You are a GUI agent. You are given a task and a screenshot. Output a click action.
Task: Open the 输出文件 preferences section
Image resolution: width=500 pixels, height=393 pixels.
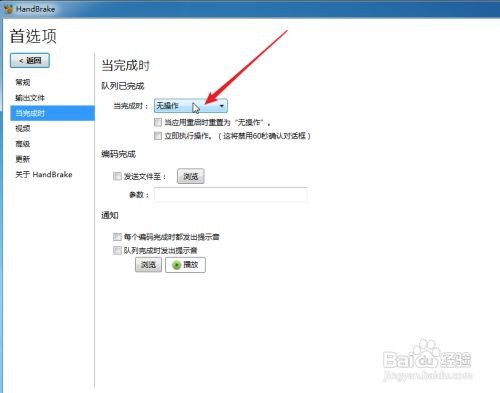coord(30,98)
